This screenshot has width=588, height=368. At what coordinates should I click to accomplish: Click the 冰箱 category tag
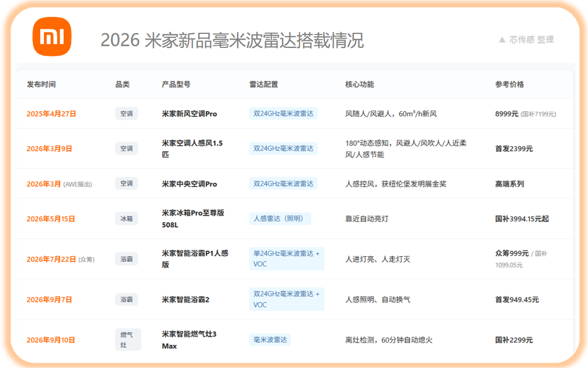pyautogui.click(x=126, y=218)
